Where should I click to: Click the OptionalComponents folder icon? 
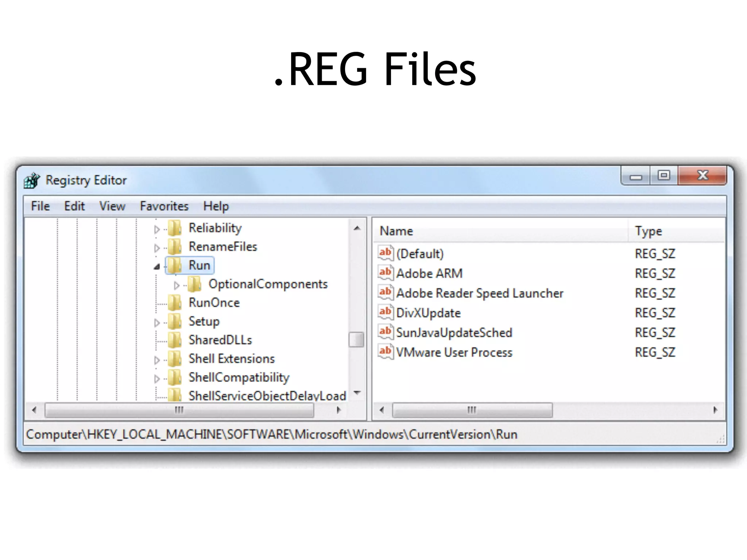pyautogui.click(x=195, y=284)
